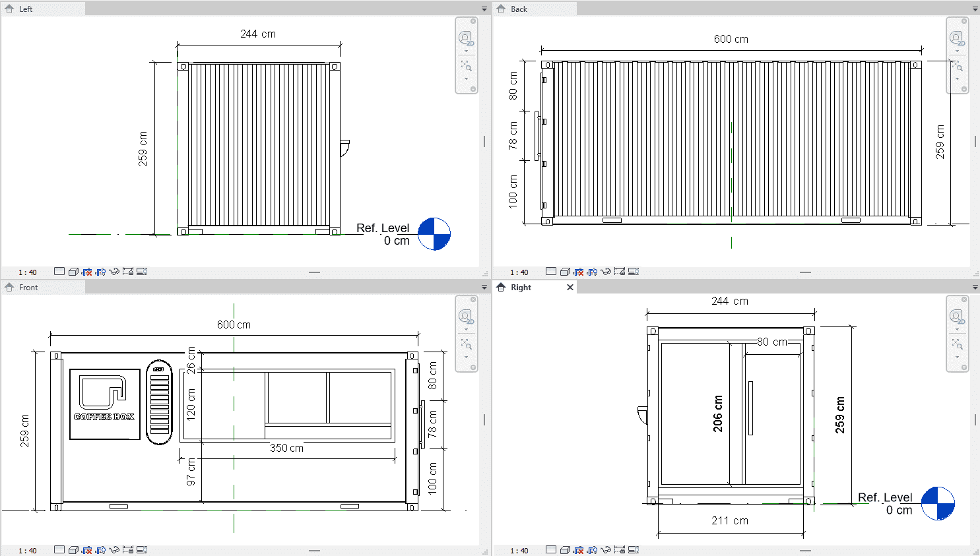This screenshot has width=980, height=556.
Task: Toggle Show Crop Region in Right view
Action: [592, 550]
